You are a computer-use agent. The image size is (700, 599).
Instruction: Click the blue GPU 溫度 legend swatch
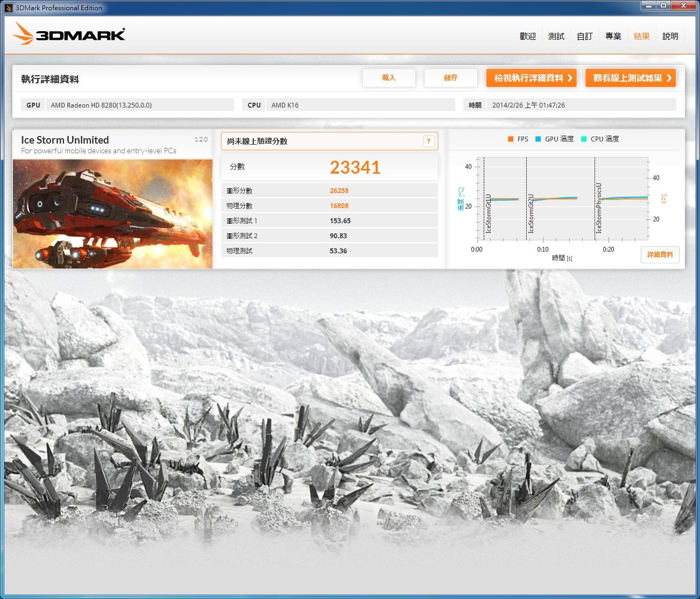(x=538, y=139)
